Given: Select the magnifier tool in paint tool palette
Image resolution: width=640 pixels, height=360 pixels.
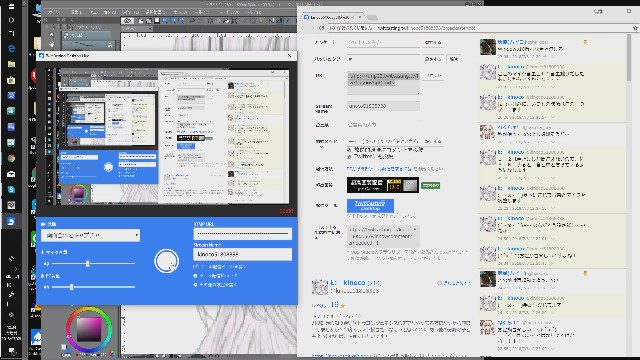Looking at the screenshot, I should click(51, 35).
